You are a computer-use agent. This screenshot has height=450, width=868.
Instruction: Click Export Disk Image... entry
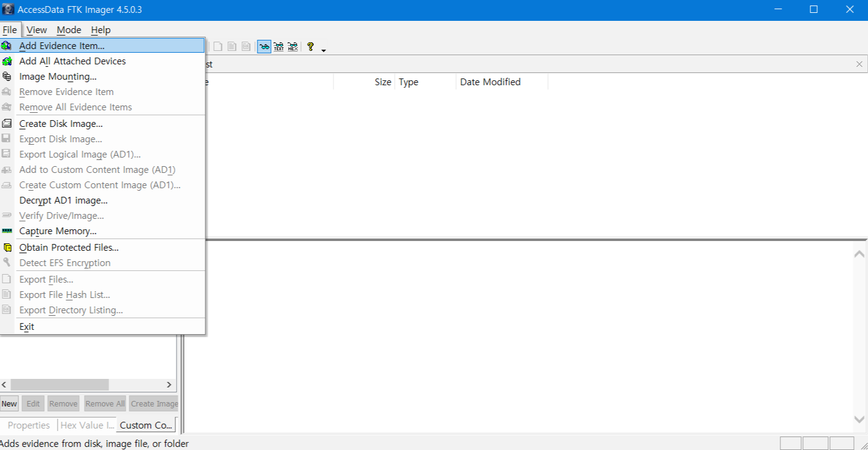102,139
